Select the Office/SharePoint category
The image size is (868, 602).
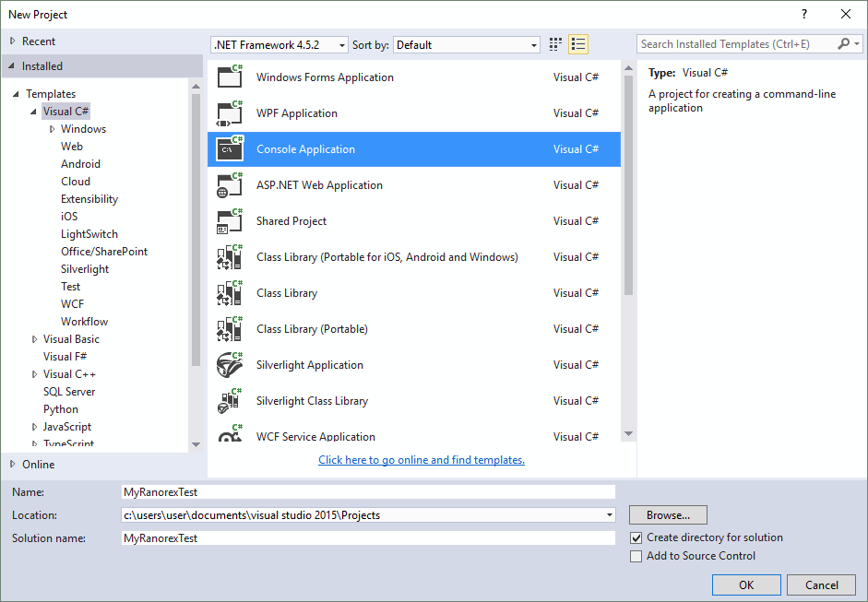[x=104, y=252]
